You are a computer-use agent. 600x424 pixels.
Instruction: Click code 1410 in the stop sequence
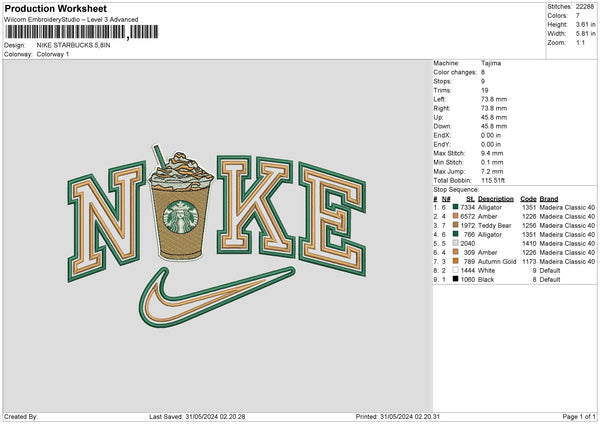[x=529, y=243]
